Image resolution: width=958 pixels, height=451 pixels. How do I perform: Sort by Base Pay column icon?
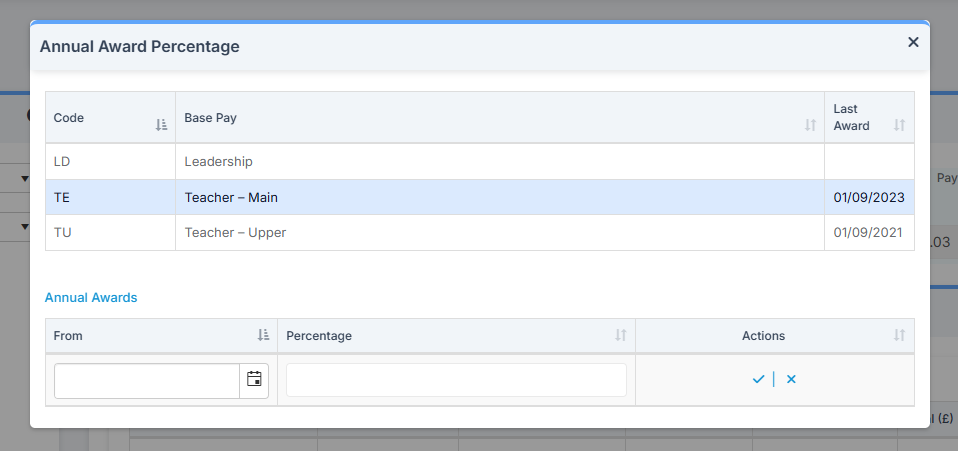[x=810, y=125]
